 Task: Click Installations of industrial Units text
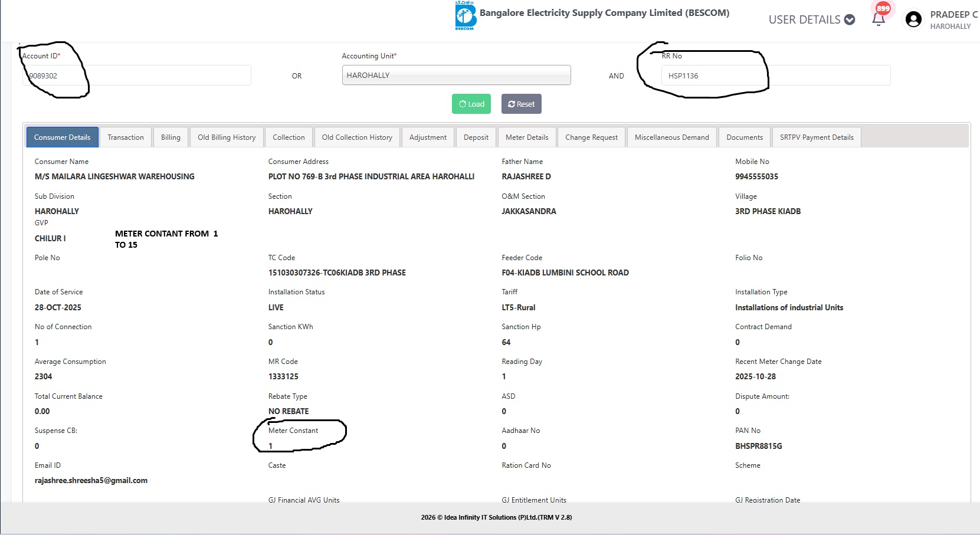click(x=789, y=307)
